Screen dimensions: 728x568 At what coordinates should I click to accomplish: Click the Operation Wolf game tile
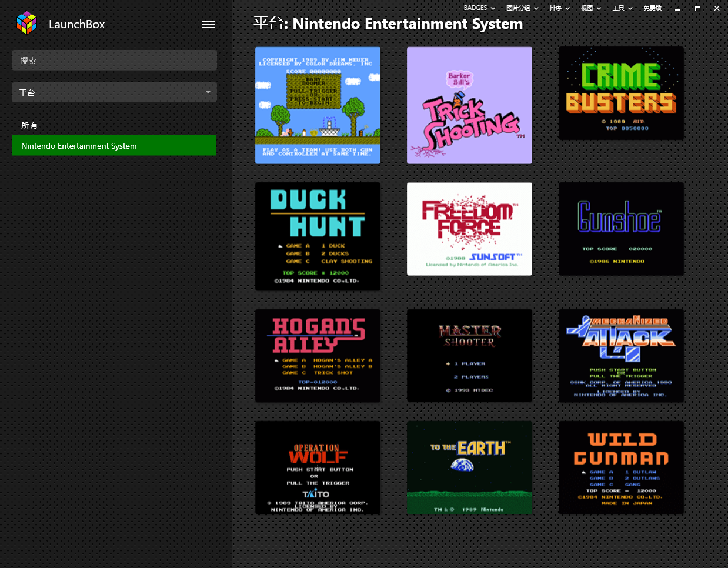pos(318,467)
